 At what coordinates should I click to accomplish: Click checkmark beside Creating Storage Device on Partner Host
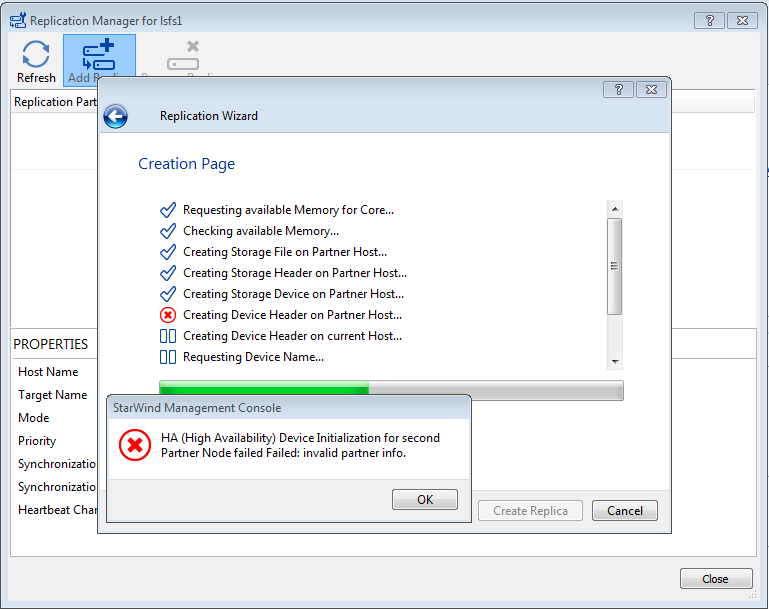point(168,294)
